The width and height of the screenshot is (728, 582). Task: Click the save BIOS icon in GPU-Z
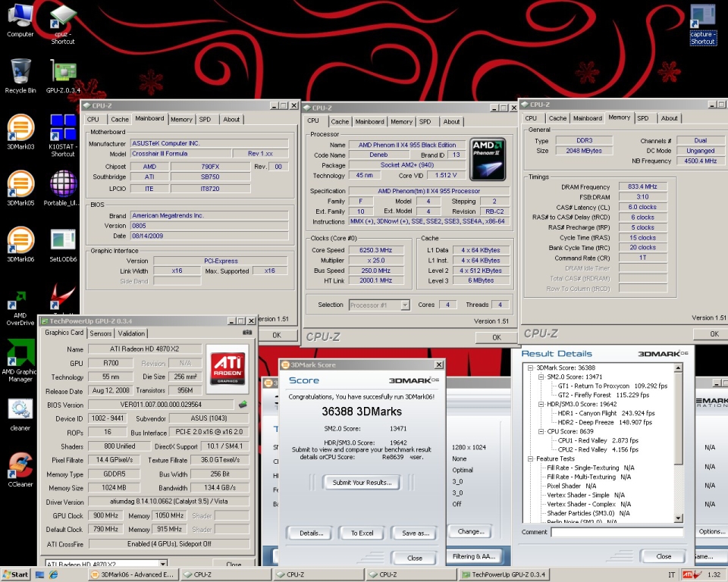tap(243, 405)
